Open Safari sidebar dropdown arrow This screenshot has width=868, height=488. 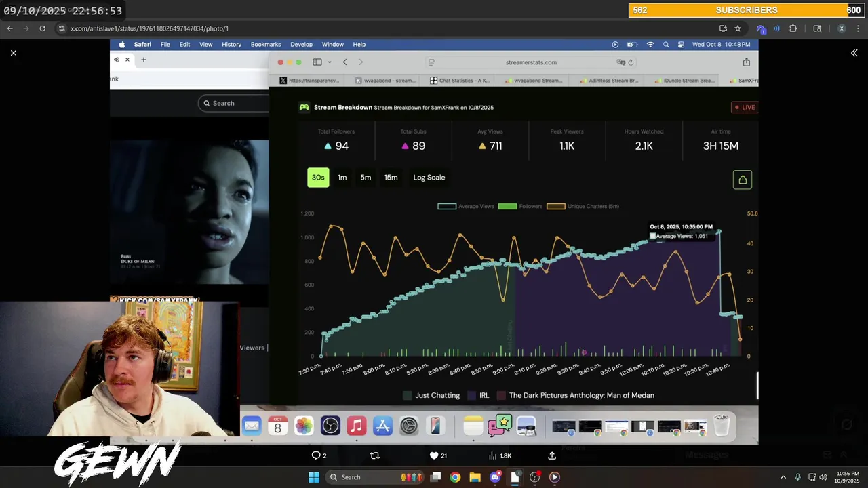330,62
